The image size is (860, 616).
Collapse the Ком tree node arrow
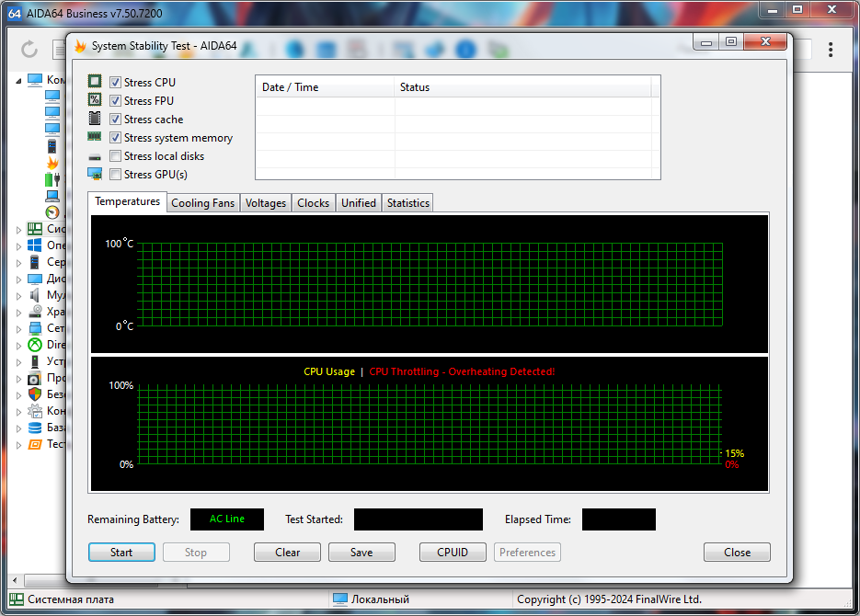click(18, 81)
